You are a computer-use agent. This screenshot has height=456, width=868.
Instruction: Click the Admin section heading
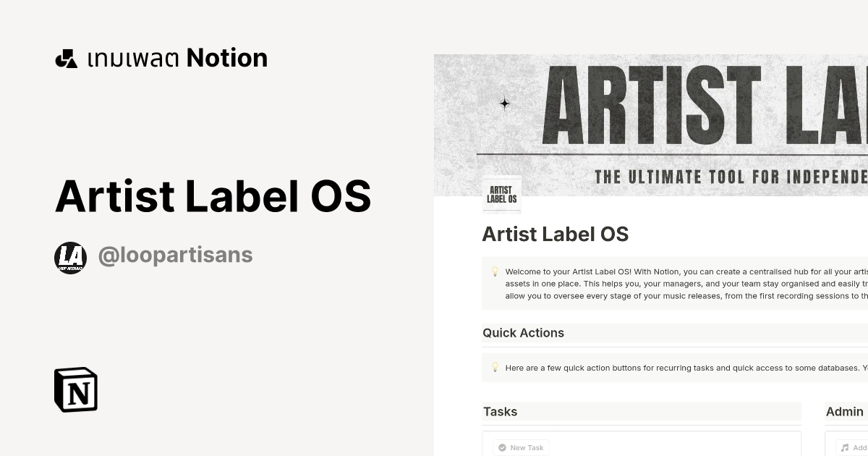844,411
